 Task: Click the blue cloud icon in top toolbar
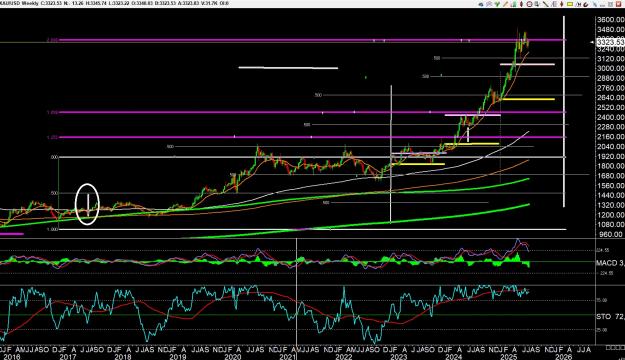coord(481,4)
